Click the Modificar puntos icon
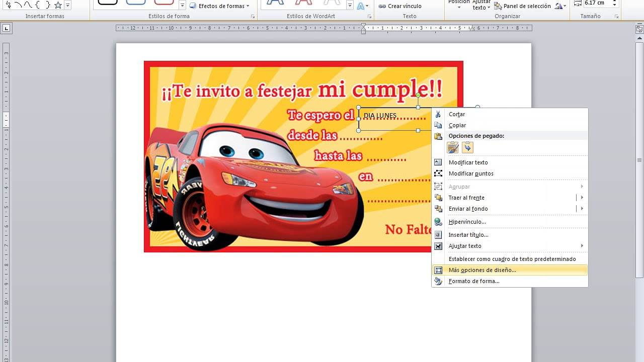Image resolution: width=644 pixels, height=362 pixels. tap(438, 173)
